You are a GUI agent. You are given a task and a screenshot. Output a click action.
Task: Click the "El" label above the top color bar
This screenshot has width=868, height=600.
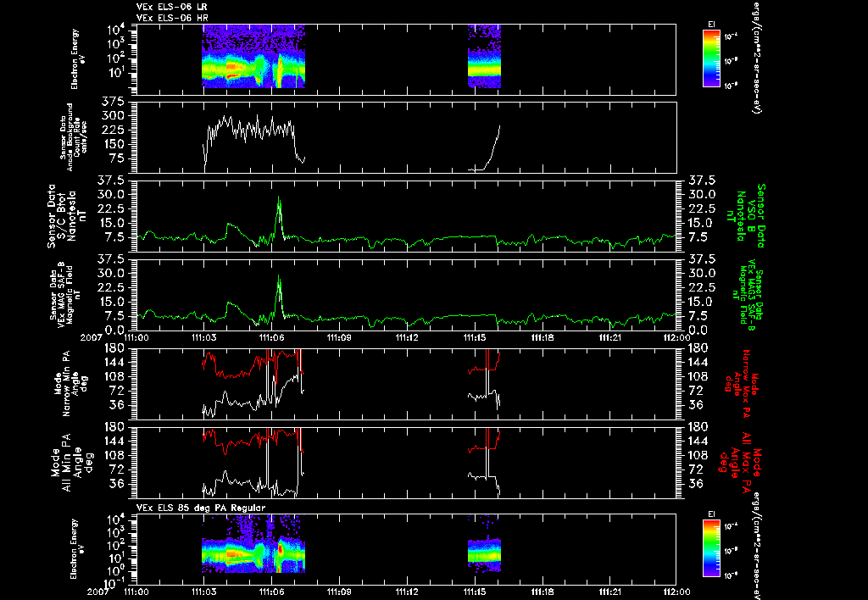pos(711,25)
